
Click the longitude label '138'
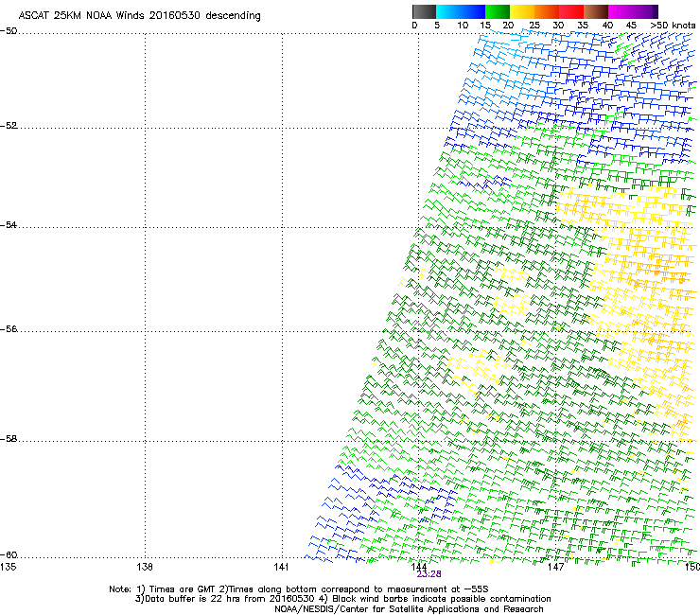pyautogui.click(x=145, y=567)
